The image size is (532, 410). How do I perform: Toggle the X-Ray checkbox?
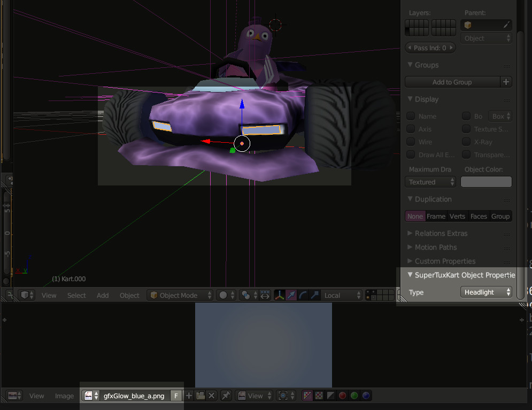pos(466,142)
